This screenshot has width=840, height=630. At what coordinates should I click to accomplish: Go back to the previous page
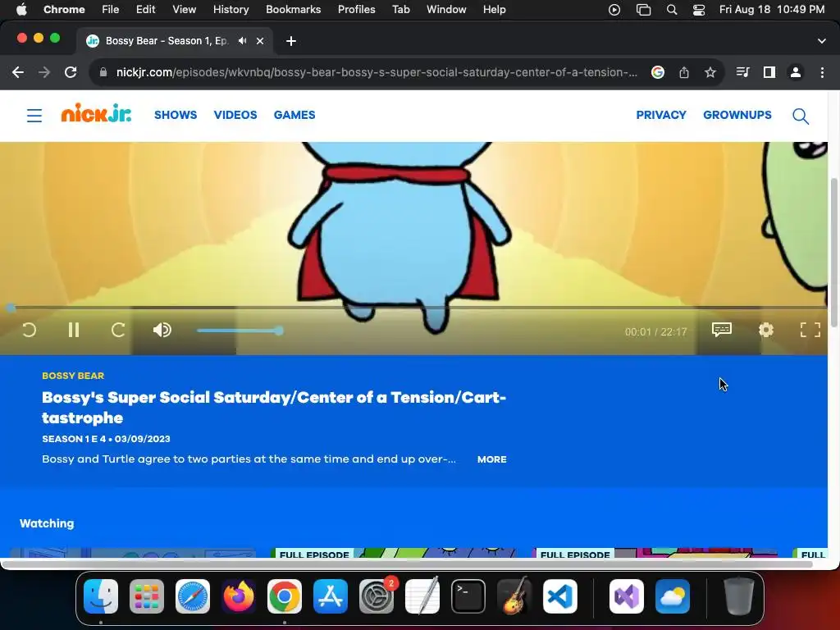(x=18, y=72)
